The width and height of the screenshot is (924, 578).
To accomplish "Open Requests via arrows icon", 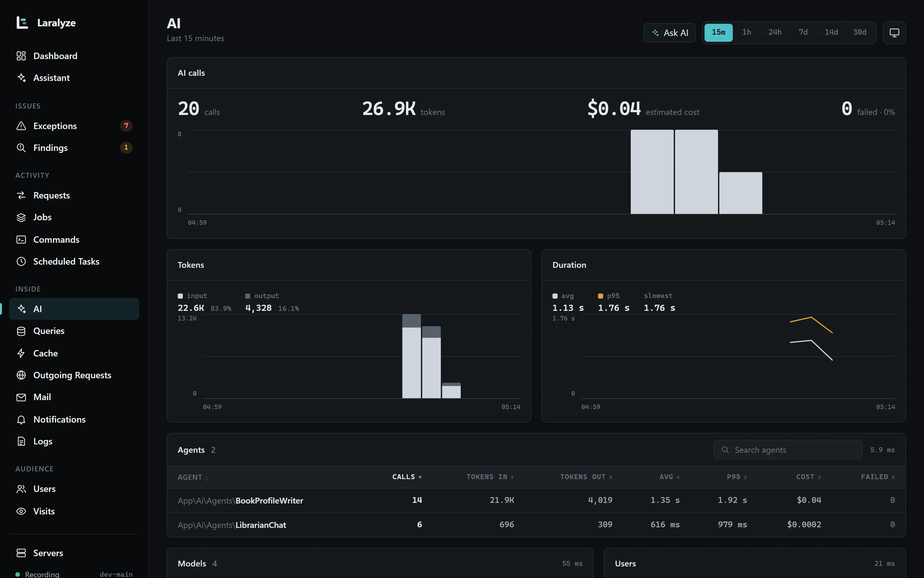I will pyautogui.click(x=21, y=195).
